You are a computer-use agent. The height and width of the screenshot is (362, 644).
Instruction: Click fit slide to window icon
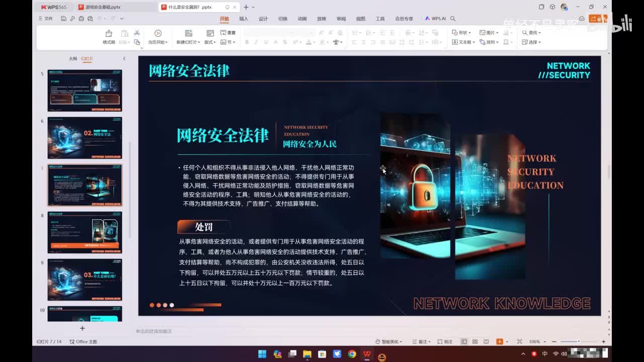pos(520,341)
